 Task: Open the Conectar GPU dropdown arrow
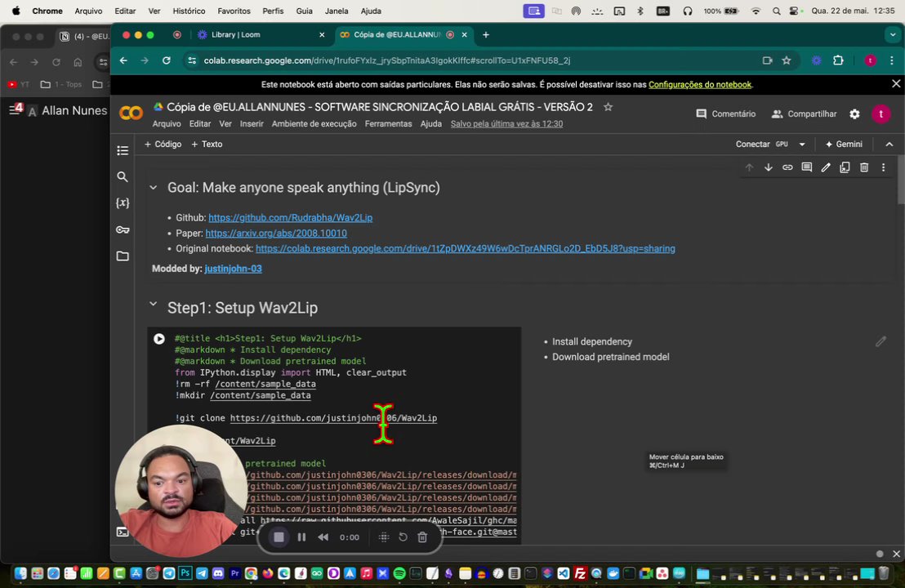click(x=802, y=145)
